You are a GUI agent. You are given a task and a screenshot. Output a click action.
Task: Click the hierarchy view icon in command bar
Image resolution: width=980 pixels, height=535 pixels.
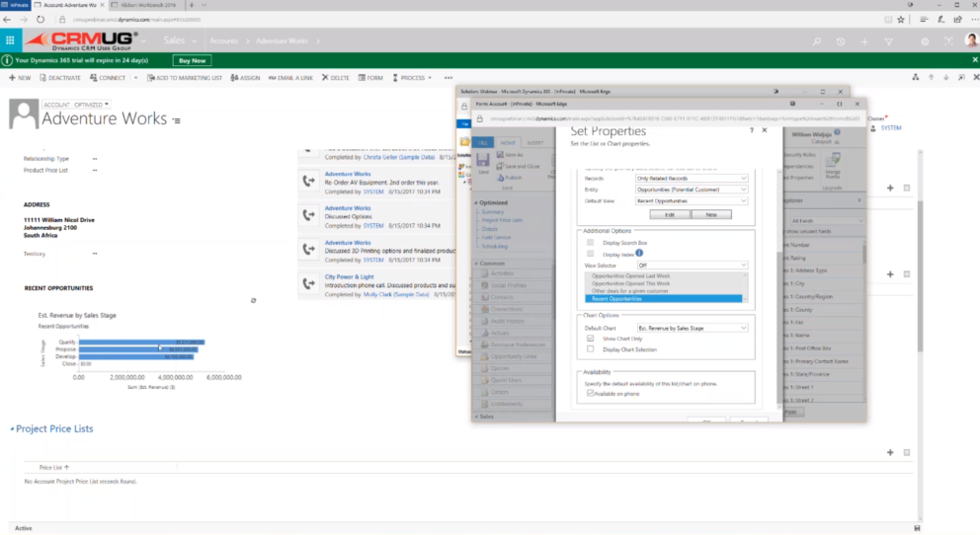(x=916, y=77)
